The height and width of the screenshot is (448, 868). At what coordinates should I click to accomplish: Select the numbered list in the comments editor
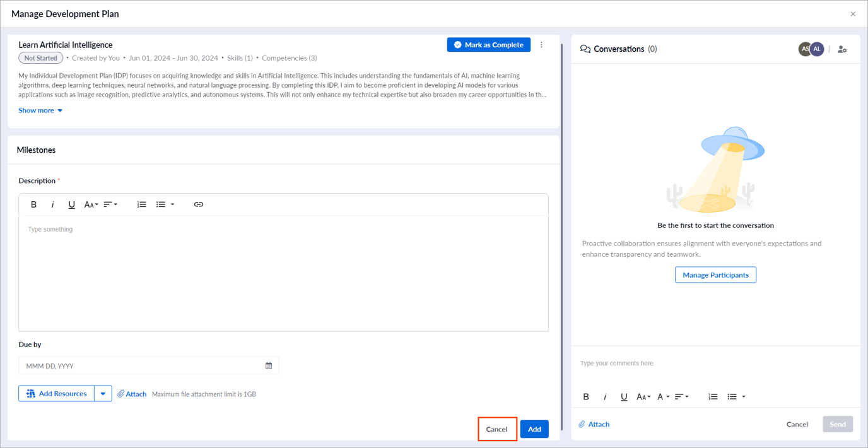[x=713, y=396]
